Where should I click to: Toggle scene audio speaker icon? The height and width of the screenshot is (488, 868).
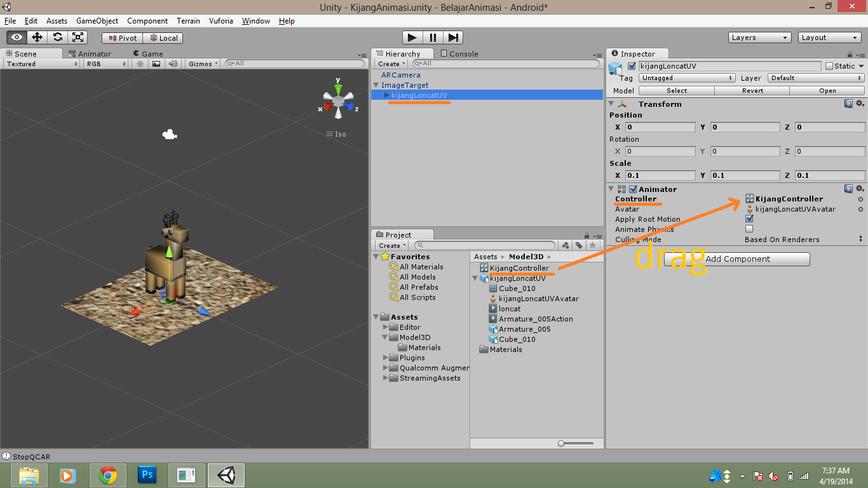pyautogui.click(x=172, y=64)
